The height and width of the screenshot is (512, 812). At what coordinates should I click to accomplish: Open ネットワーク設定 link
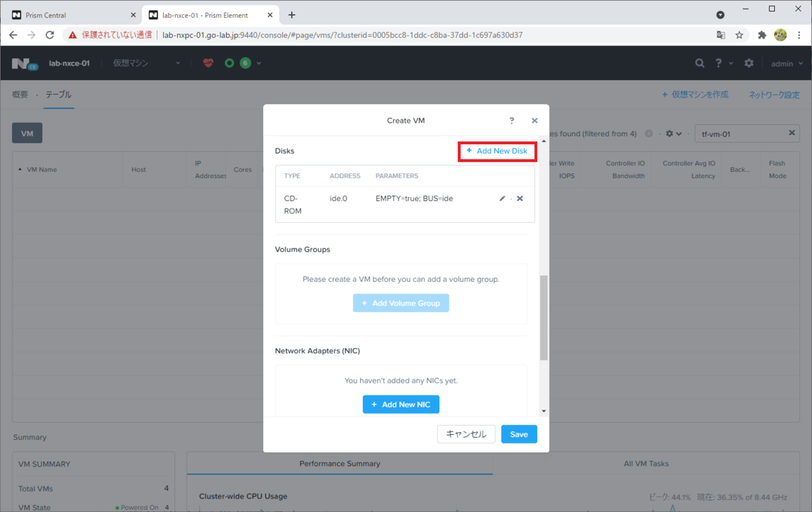click(774, 95)
